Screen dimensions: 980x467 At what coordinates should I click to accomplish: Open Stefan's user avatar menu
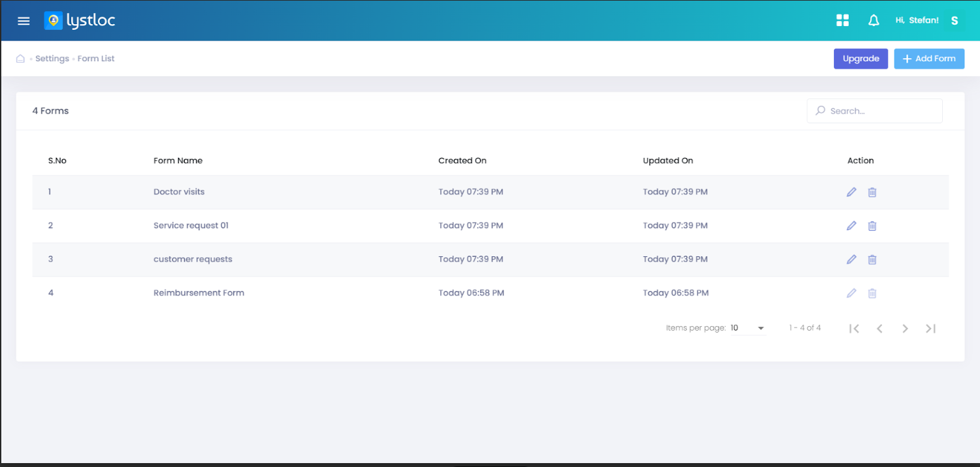coord(955,21)
